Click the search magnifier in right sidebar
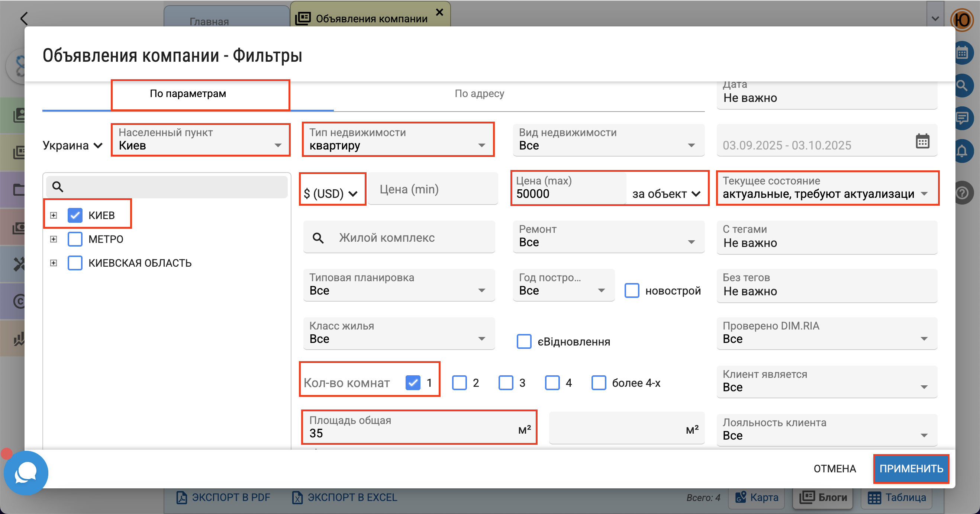 [962, 86]
